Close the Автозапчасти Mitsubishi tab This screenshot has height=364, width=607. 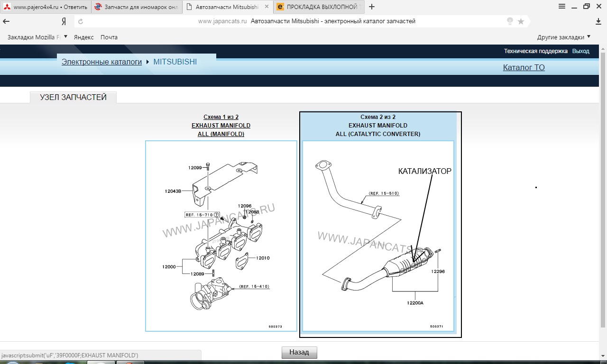click(x=267, y=7)
